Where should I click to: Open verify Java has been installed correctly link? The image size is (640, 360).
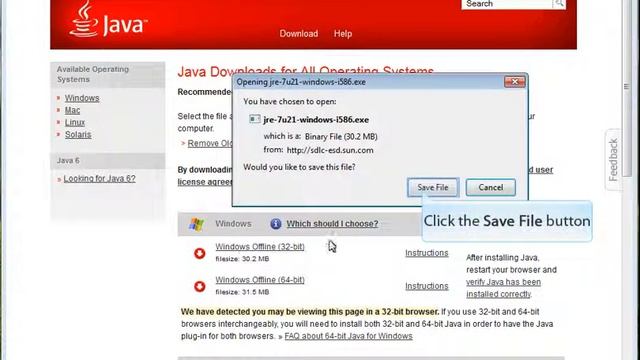tap(503, 288)
